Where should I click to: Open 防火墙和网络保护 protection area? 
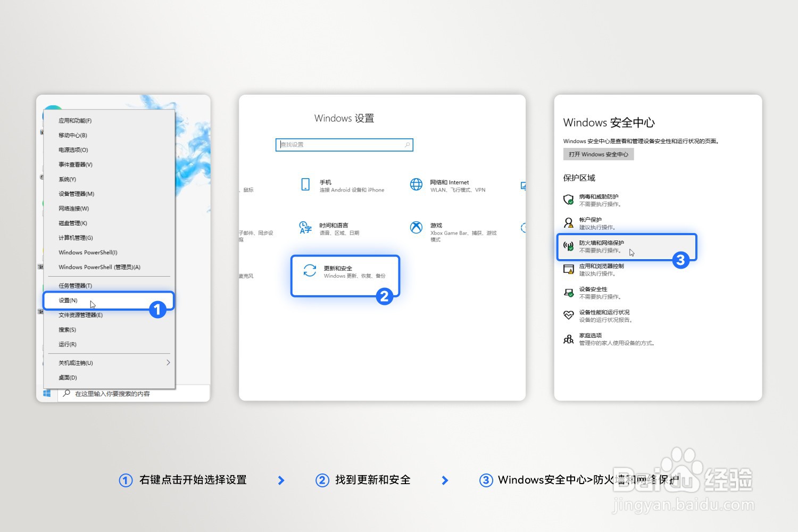602,243
